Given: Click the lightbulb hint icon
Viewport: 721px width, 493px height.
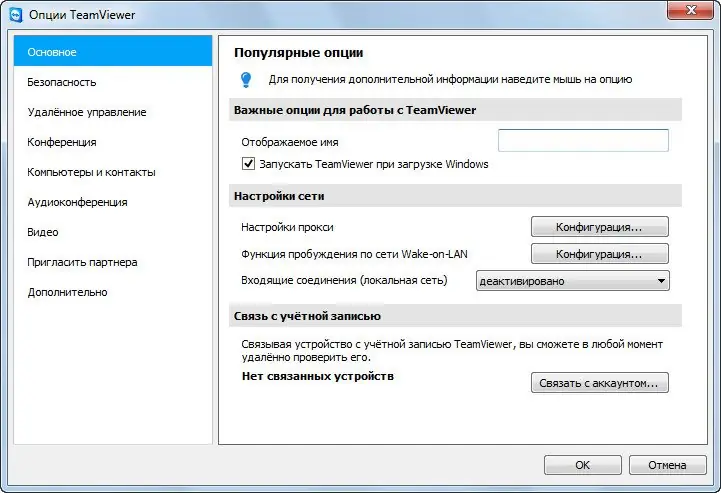Looking at the screenshot, I should 245,79.
